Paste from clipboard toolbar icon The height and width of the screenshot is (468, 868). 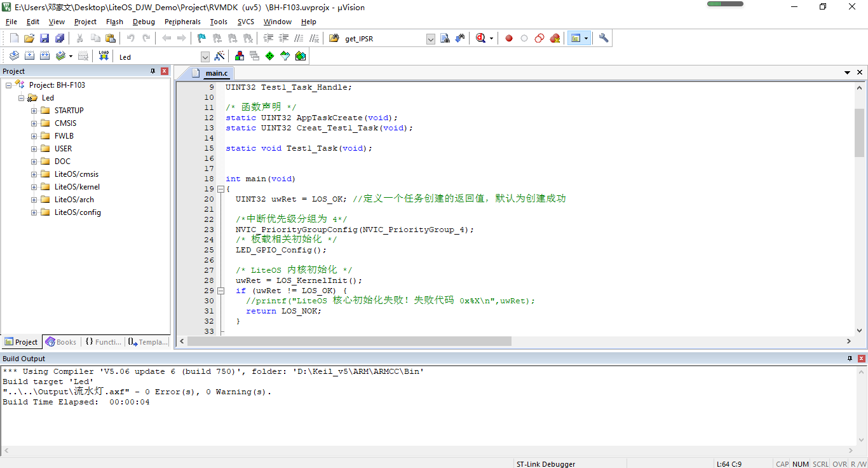[111, 38]
